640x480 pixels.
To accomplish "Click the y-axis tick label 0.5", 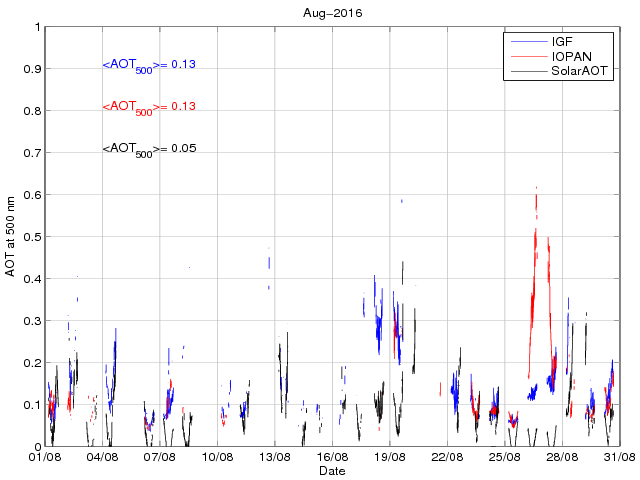I will coord(32,237).
